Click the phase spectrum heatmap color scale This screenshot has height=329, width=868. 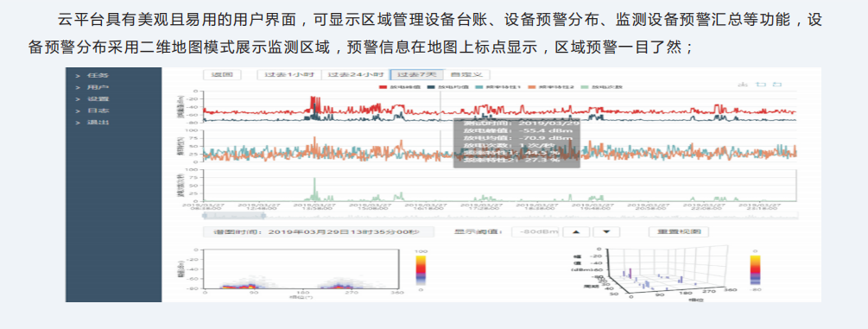point(421,269)
